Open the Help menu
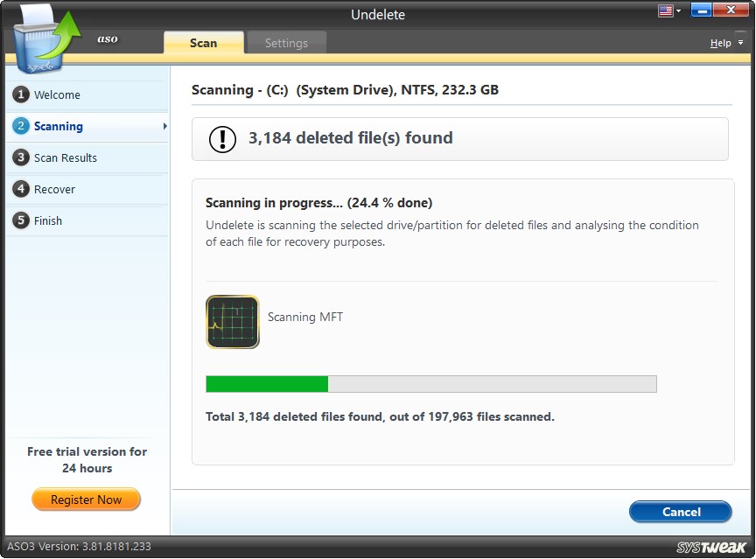The width and height of the screenshot is (756, 559). 721,42
